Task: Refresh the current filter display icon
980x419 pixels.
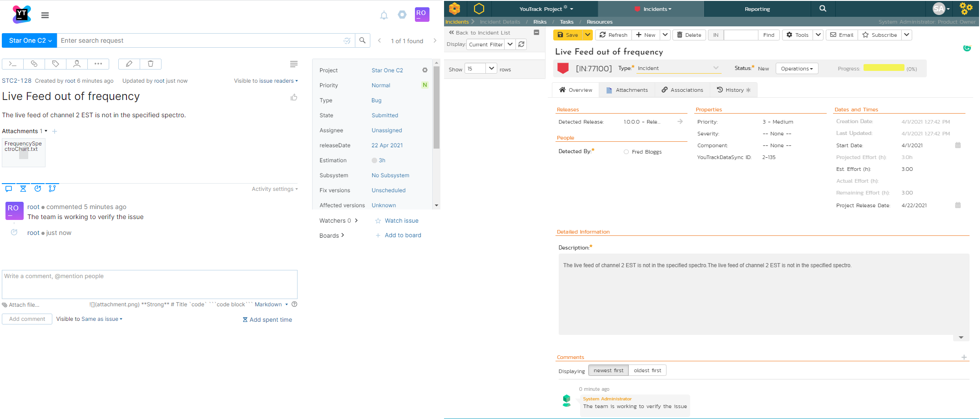Action: tap(521, 45)
